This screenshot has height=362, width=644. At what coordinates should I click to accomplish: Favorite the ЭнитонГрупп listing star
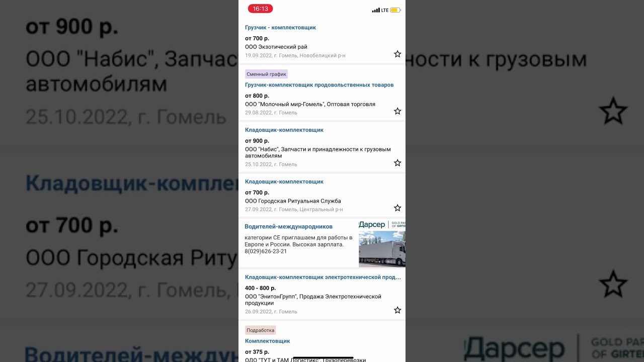point(397,310)
